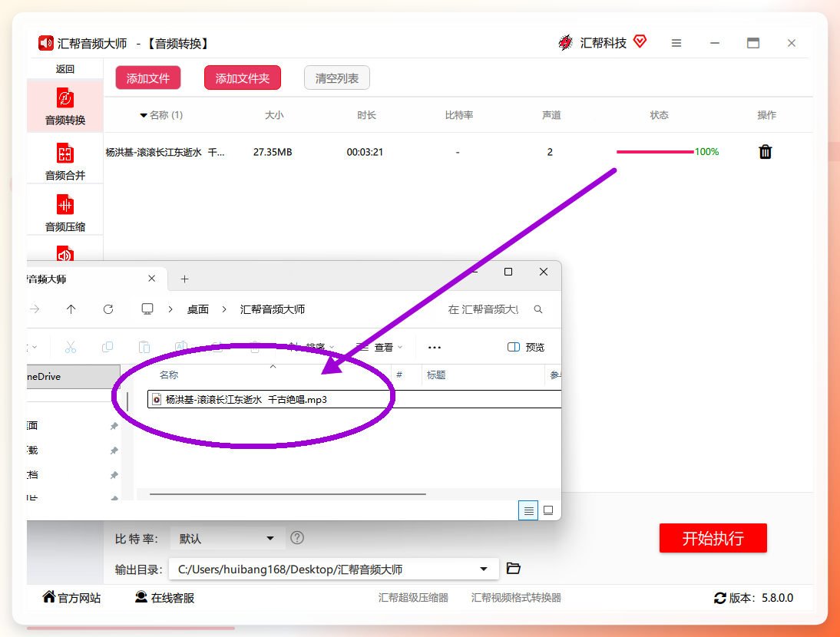Click the 大小 column header

click(x=274, y=115)
